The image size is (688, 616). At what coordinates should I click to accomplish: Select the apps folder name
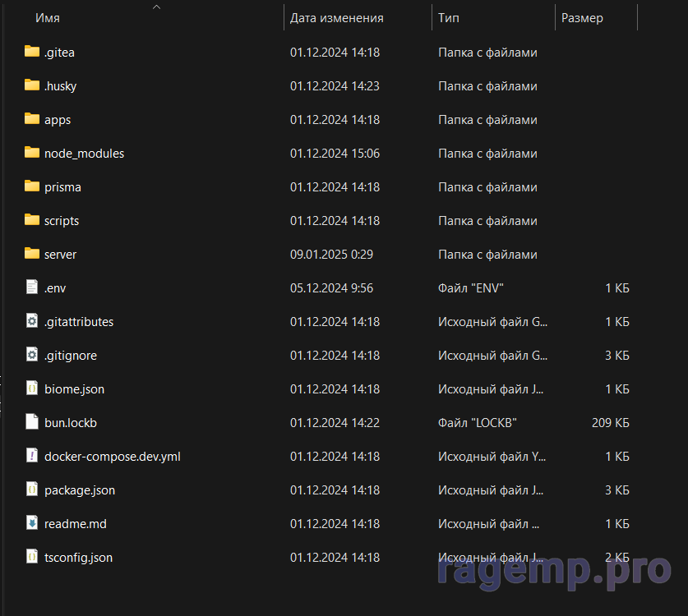[58, 120]
